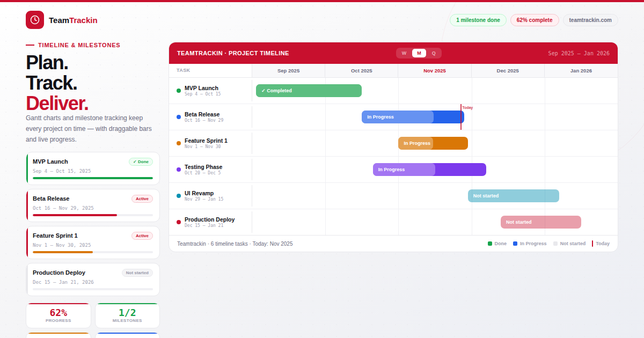Click the 1/2 MILESTONES stat card
Screen dimensions: 644x338
pos(127,315)
